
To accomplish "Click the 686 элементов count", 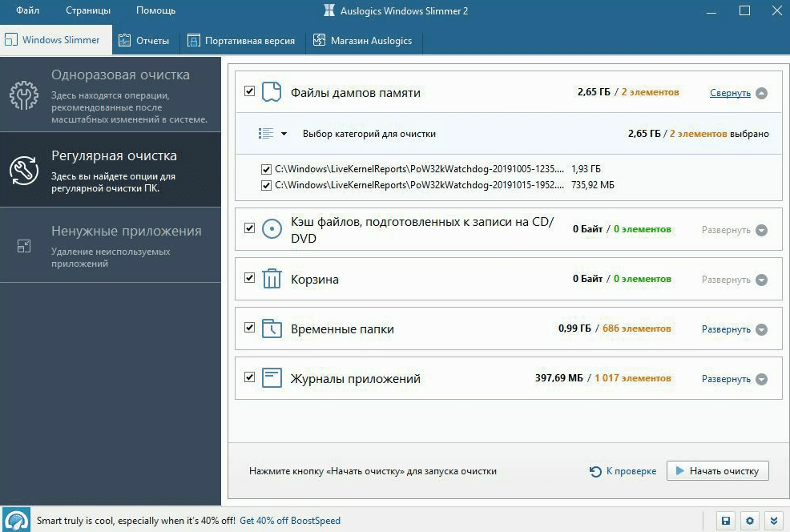I will [x=637, y=328].
